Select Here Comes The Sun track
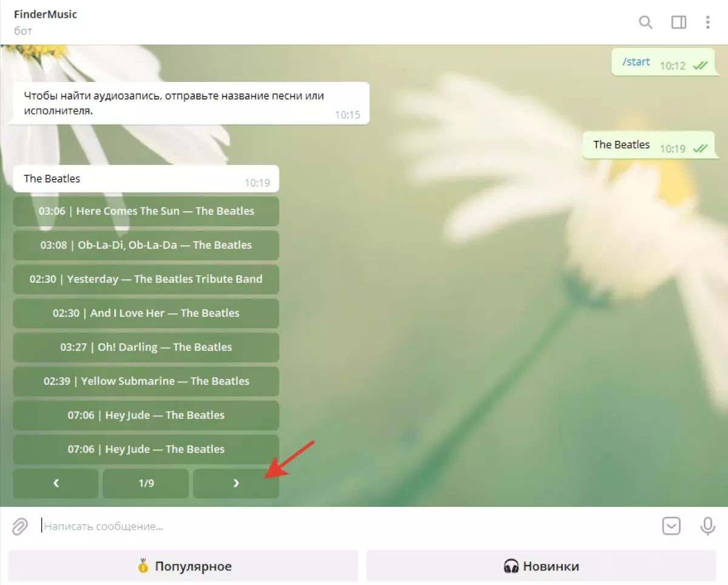The height and width of the screenshot is (585, 728). coord(146,211)
